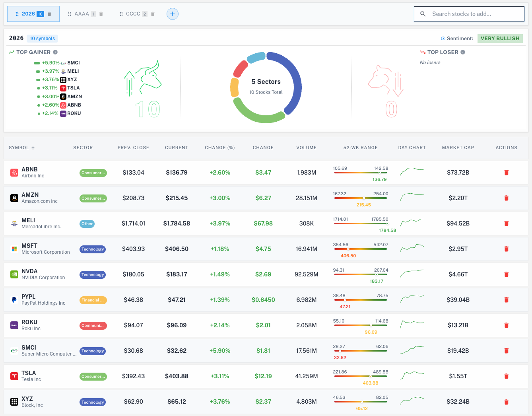Add a new watchlist with plus button
The image size is (532, 416).
click(x=172, y=14)
